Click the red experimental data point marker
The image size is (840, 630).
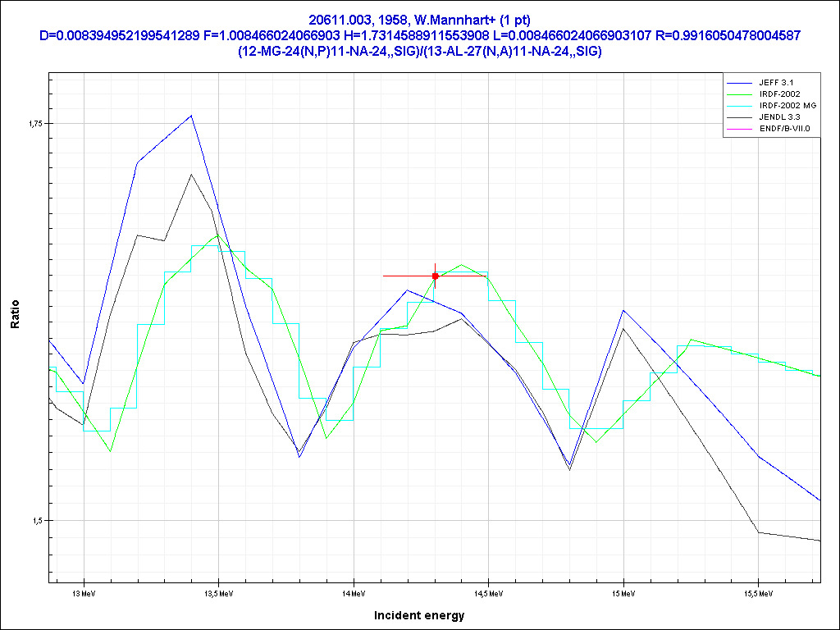coord(436,276)
